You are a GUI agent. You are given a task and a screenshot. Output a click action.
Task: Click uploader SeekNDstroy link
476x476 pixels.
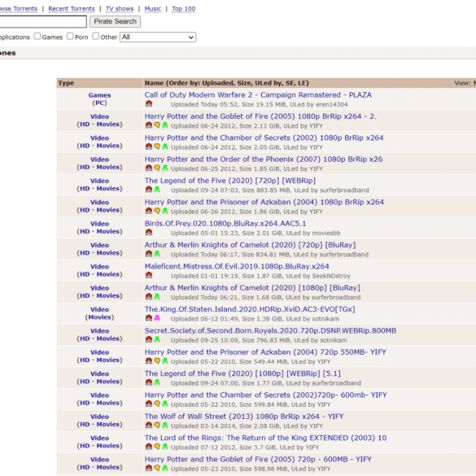[331, 276]
